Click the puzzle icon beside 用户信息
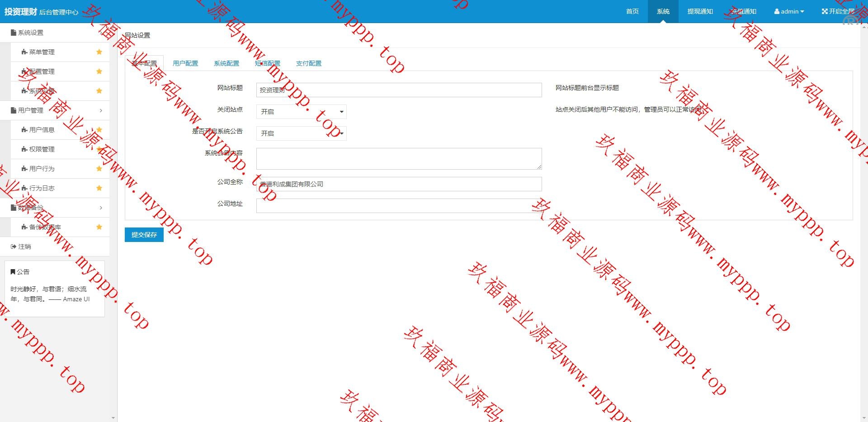The image size is (868, 422). point(24,130)
